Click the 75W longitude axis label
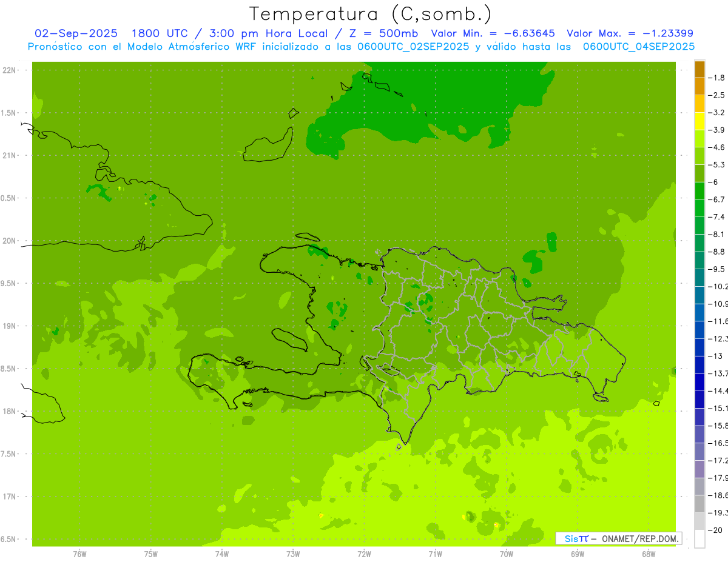 pos(151,554)
